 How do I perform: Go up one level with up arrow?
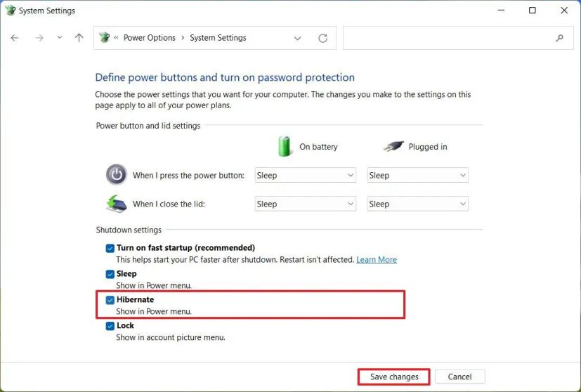tap(79, 37)
